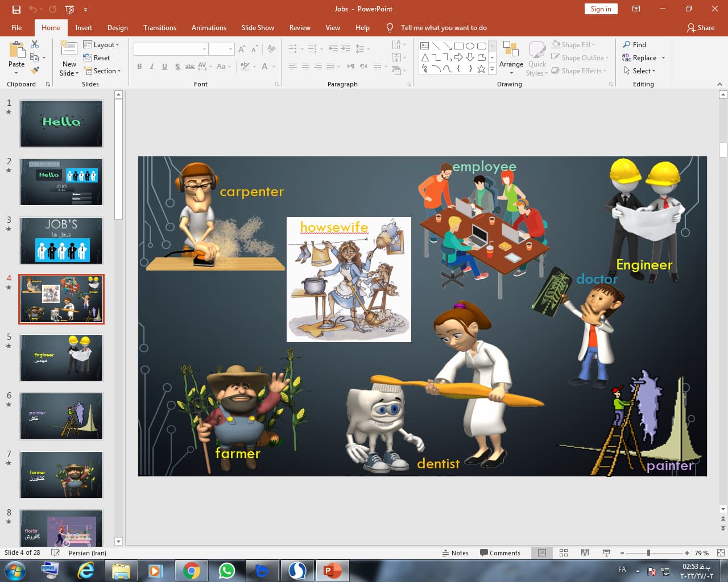Screen dimensions: 728x582
Task: Toggle Normal view button in status bar
Action: click(542, 553)
